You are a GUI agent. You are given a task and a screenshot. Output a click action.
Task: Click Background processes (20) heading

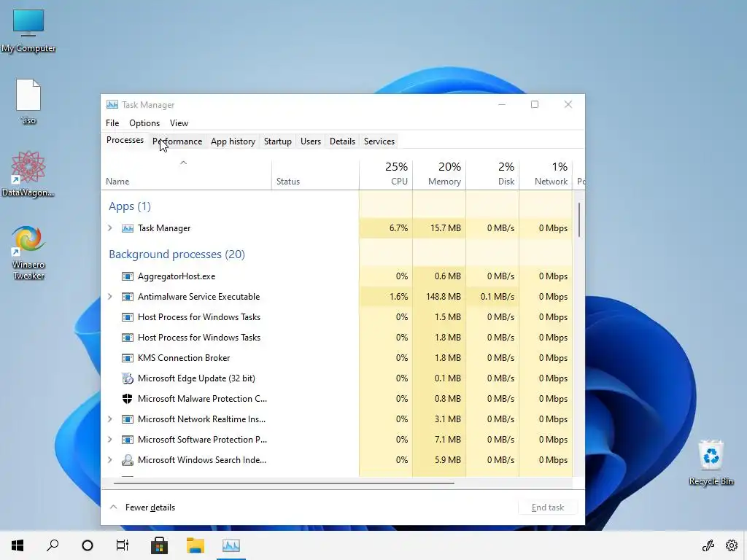(x=177, y=254)
